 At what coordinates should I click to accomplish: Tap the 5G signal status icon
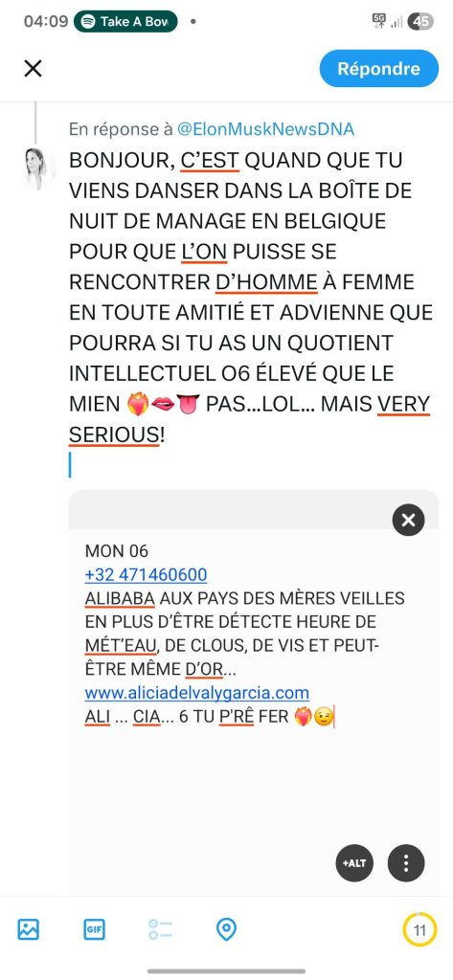(379, 21)
